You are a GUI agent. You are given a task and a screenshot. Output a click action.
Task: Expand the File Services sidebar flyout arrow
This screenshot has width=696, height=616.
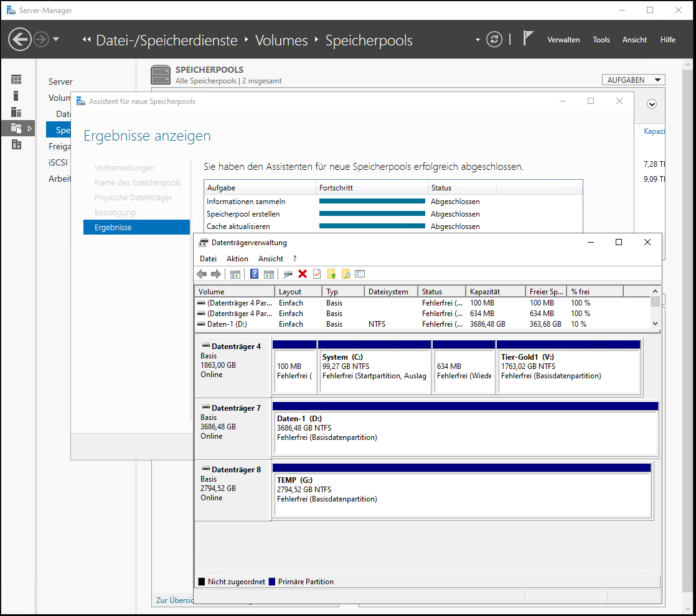coord(30,129)
